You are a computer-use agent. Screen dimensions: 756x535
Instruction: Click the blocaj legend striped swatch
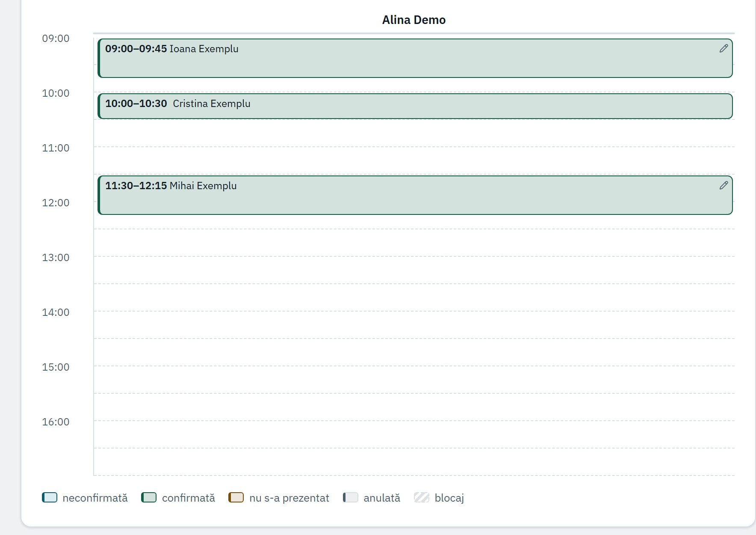pyautogui.click(x=422, y=497)
